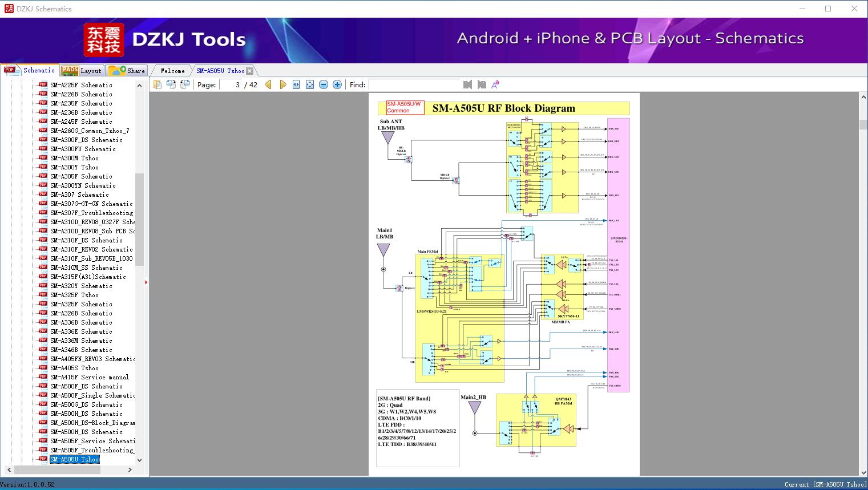Viewport: 868px width, 490px height.
Task: Click the Find search text box
Action: pos(414,84)
